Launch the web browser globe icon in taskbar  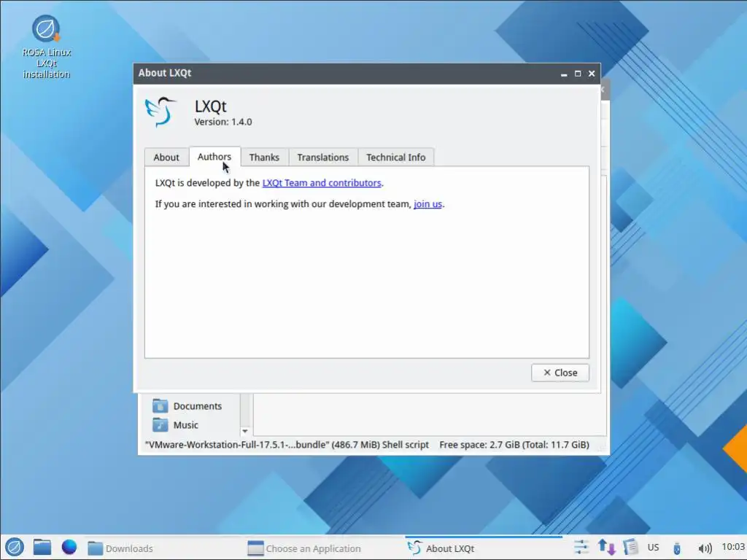tap(69, 547)
